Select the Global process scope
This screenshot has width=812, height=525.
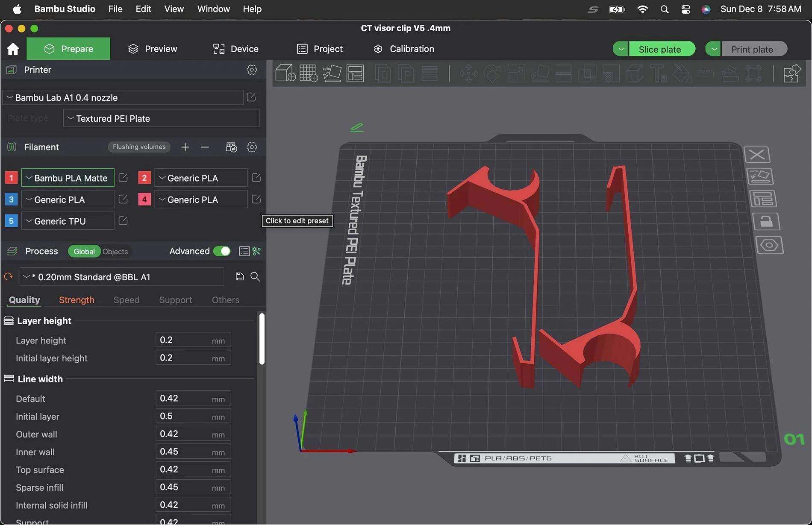[x=84, y=251]
